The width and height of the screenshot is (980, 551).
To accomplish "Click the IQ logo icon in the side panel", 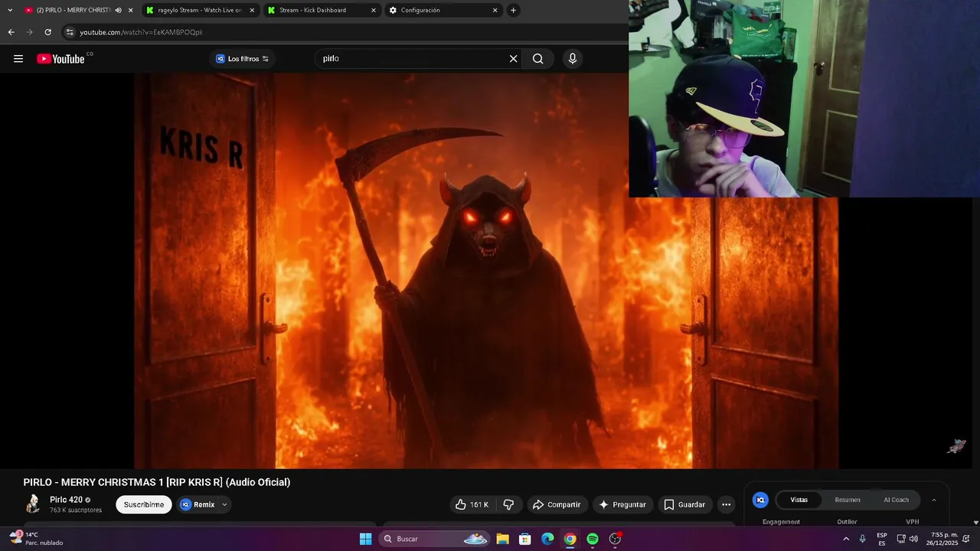I will [x=760, y=500].
